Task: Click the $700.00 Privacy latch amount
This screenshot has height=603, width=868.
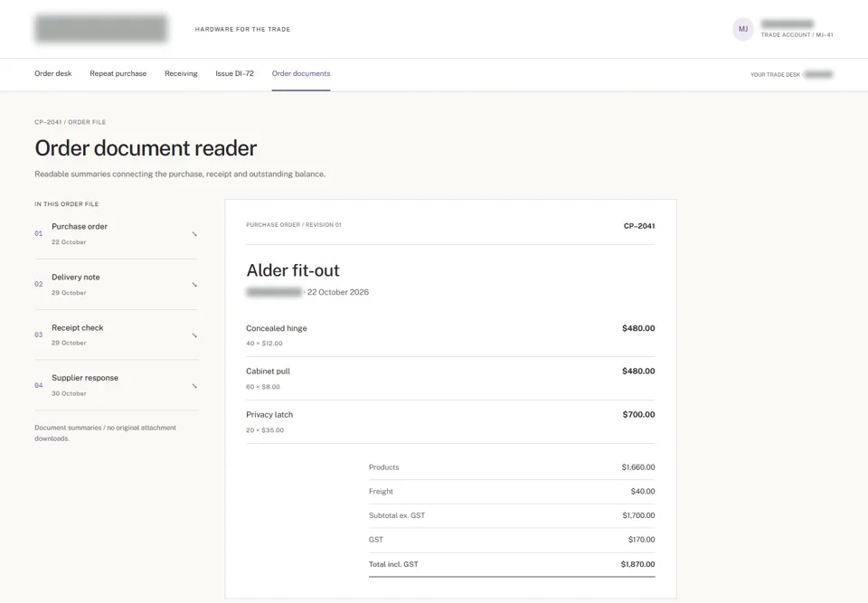Action: (x=638, y=414)
